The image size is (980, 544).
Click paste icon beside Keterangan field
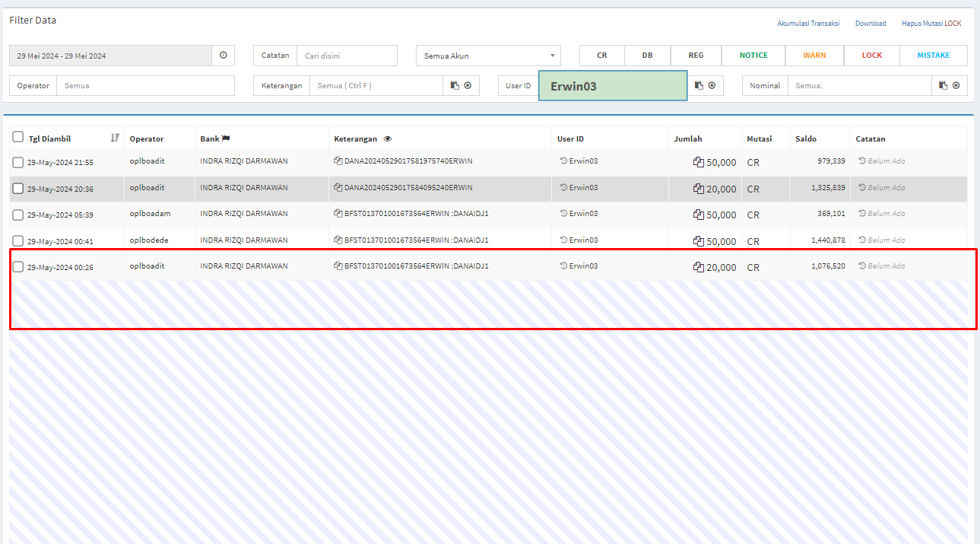455,85
